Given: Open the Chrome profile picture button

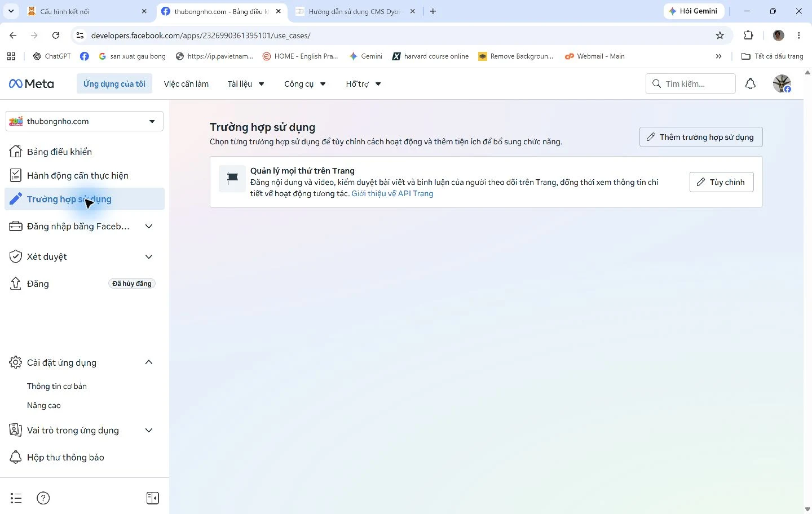Looking at the screenshot, I should (779, 36).
